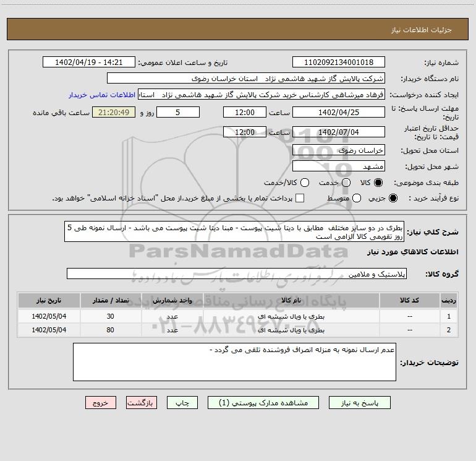
Task: Click the خروج exit button
Action: pos(101,402)
